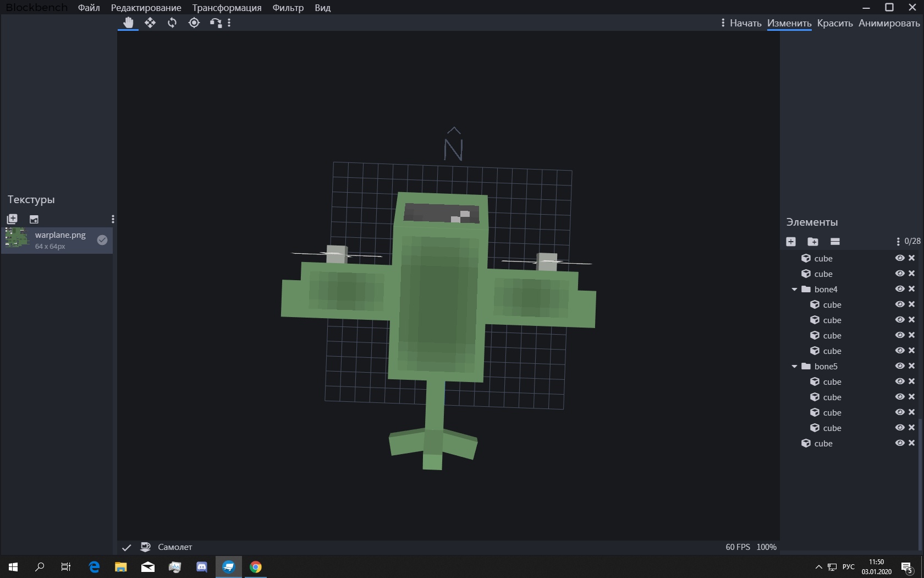
Task: Open the Вид menu
Action: pyautogui.click(x=323, y=8)
